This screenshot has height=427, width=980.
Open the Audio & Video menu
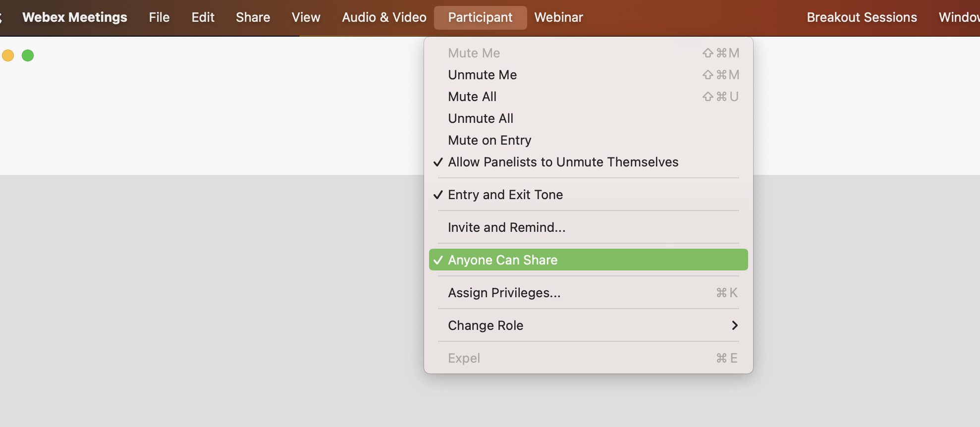click(x=384, y=17)
